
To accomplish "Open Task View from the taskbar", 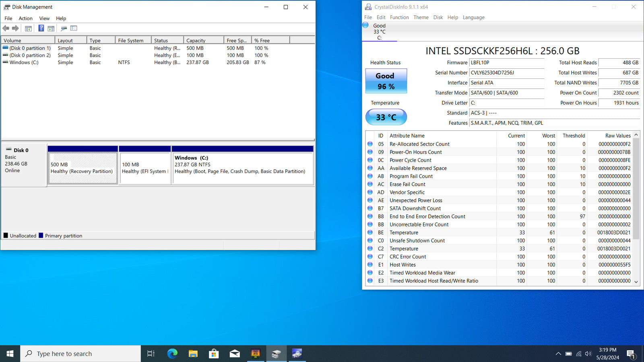I will (x=151, y=354).
